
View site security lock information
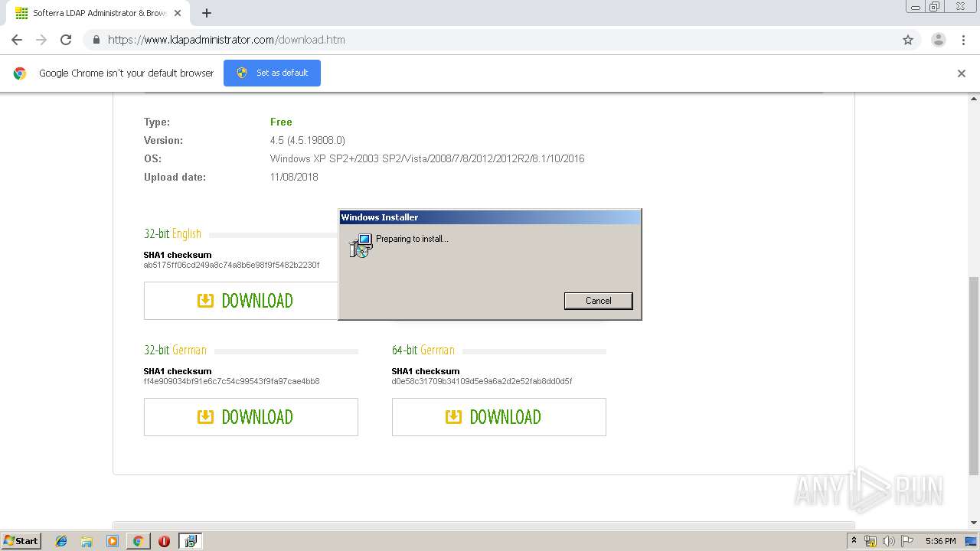(96, 40)
